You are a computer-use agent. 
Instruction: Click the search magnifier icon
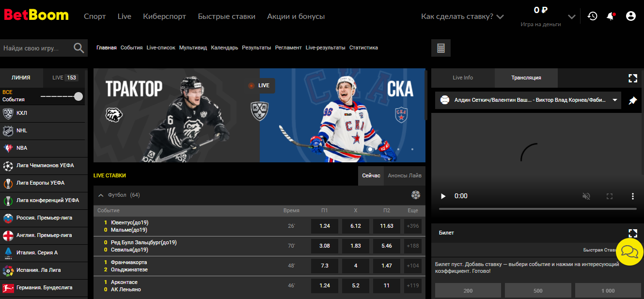79,48
